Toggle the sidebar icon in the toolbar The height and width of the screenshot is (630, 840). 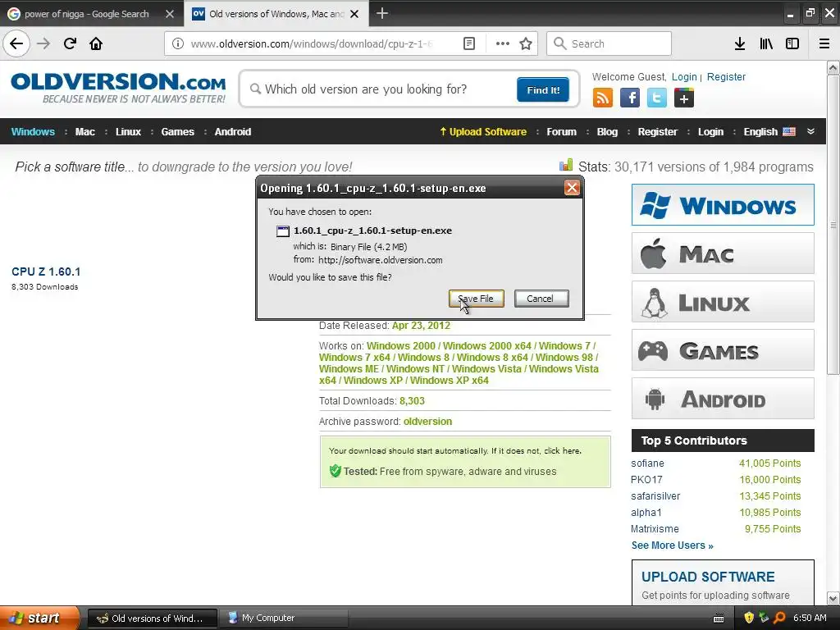tap(792, 43)
